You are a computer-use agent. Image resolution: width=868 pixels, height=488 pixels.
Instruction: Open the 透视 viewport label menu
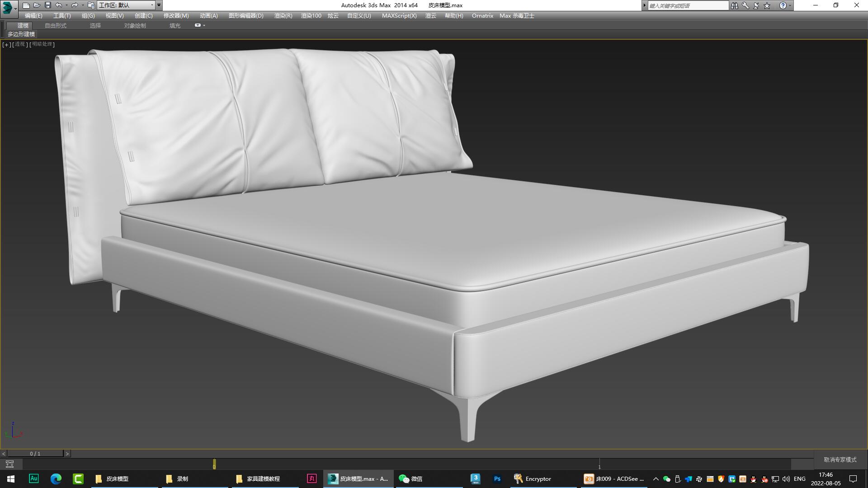19,44
